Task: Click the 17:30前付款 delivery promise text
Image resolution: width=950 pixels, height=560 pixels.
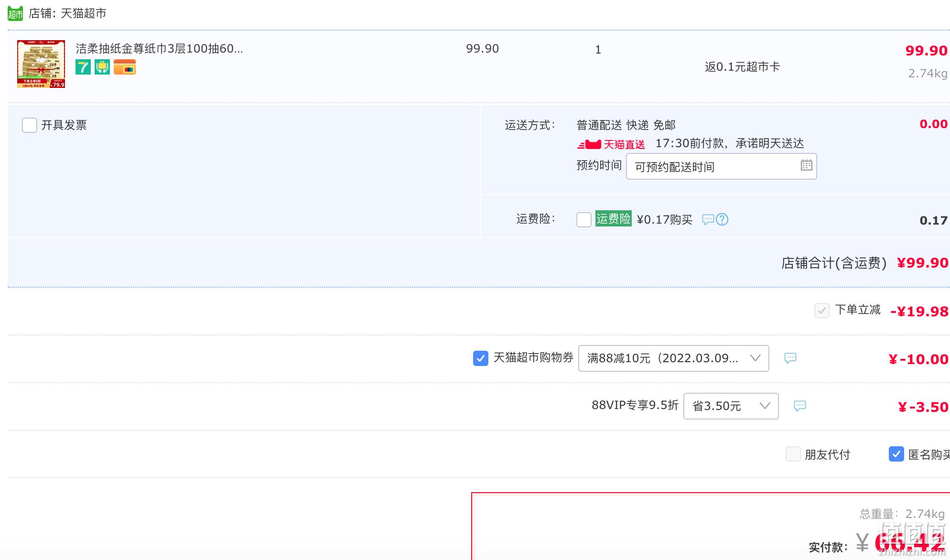Action: coord(729,143)
